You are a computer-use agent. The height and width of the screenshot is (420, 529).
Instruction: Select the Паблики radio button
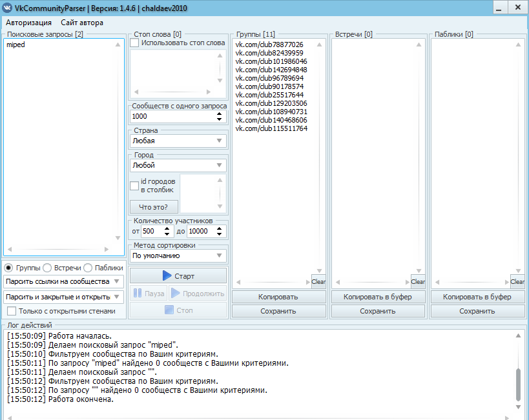[x=88, y=268]
